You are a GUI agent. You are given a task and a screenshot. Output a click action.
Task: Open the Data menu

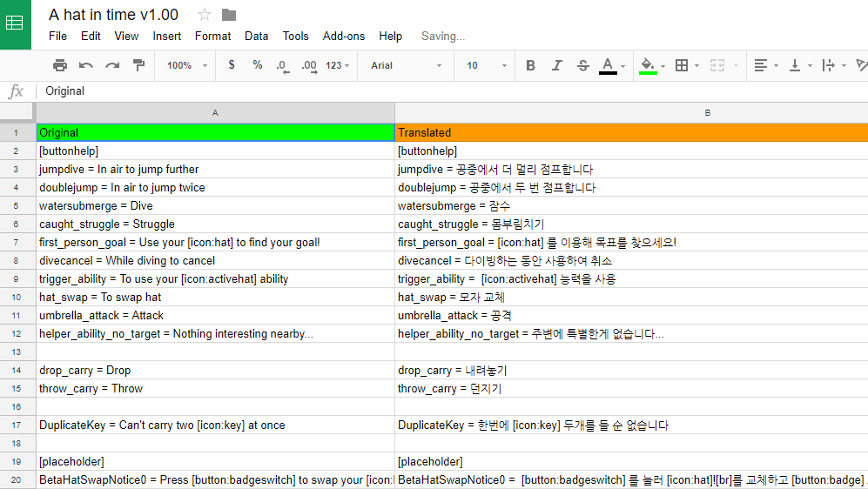coord(256,36)
